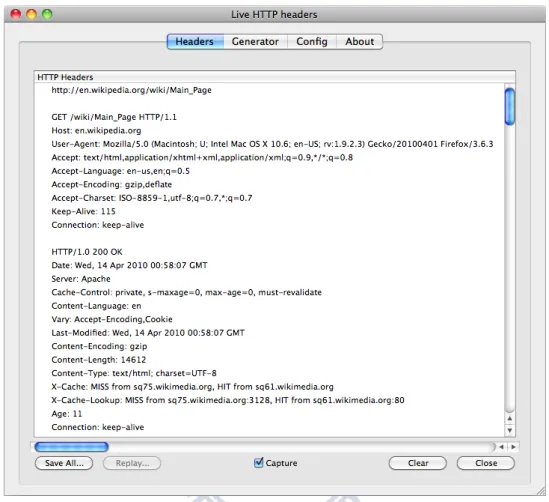
Task: Select the Vary: Accept-Encoding,Cookie line
Action: click(x=112, y=319)
